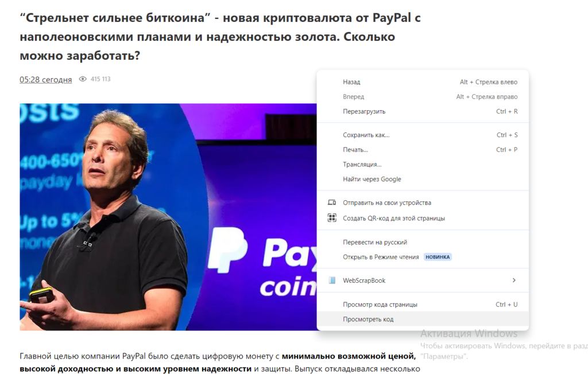Screen dimensions: 588x374
Task: Choose Найти через Google
Action: [x=423, y=179]
